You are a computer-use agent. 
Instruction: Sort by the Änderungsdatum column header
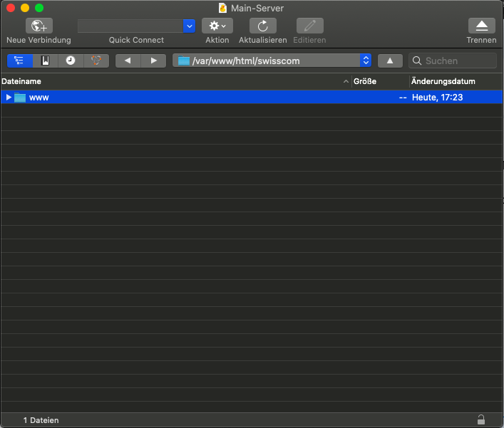pos(455,81)
